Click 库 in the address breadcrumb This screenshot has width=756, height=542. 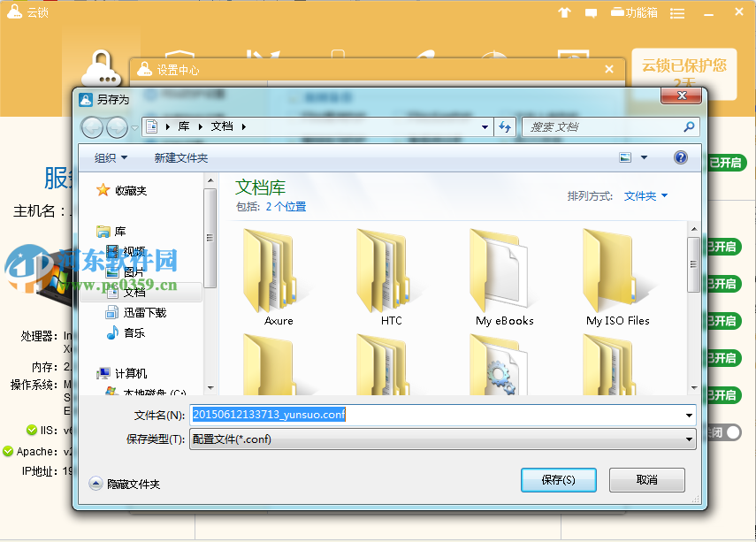click(x=184, y=126)
